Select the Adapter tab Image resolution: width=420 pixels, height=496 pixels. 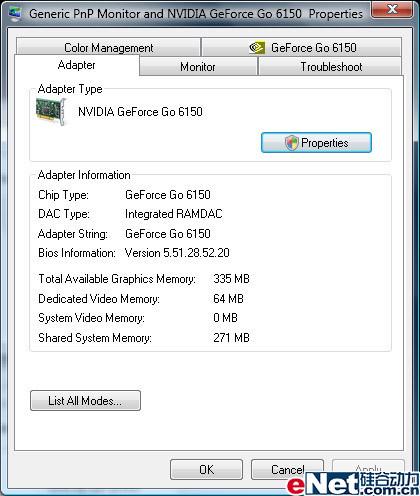77,65
